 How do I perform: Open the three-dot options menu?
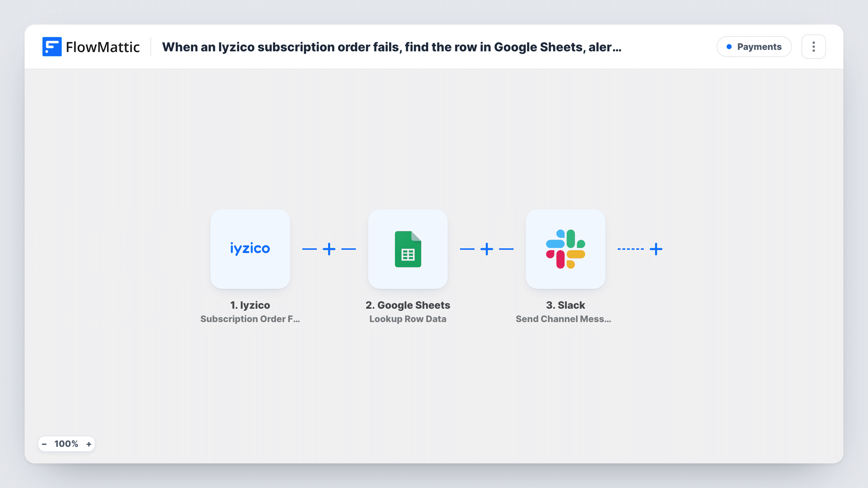813,47
